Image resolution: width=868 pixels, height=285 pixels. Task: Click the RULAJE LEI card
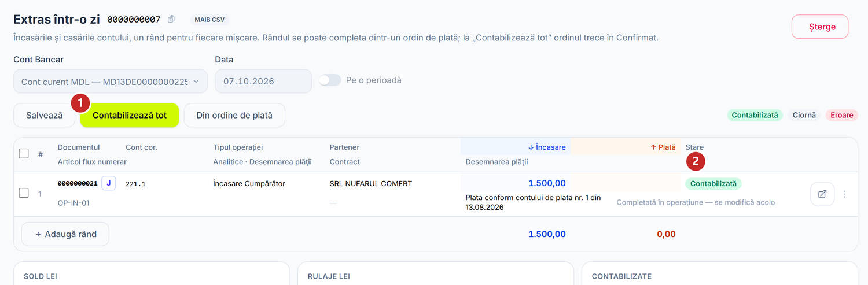point(436,273)
